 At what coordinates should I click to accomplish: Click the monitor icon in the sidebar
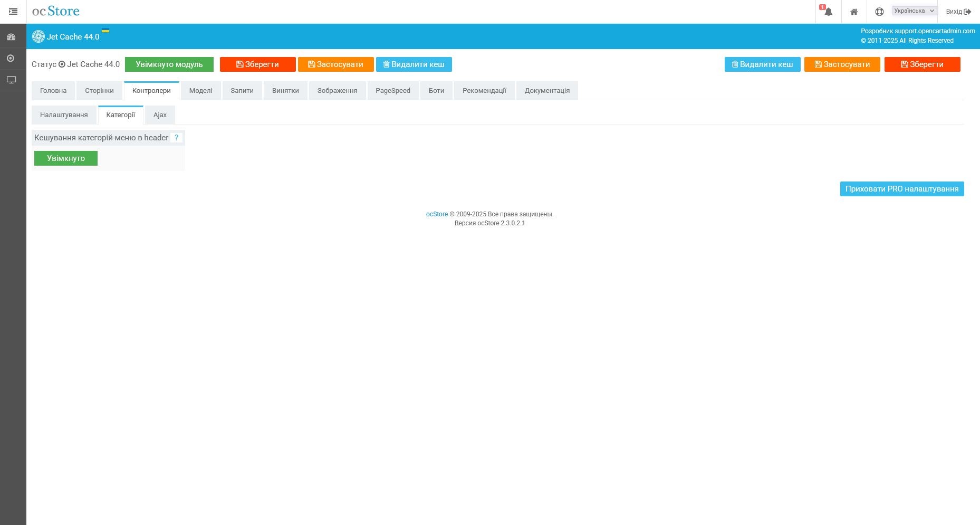[11, 79]
